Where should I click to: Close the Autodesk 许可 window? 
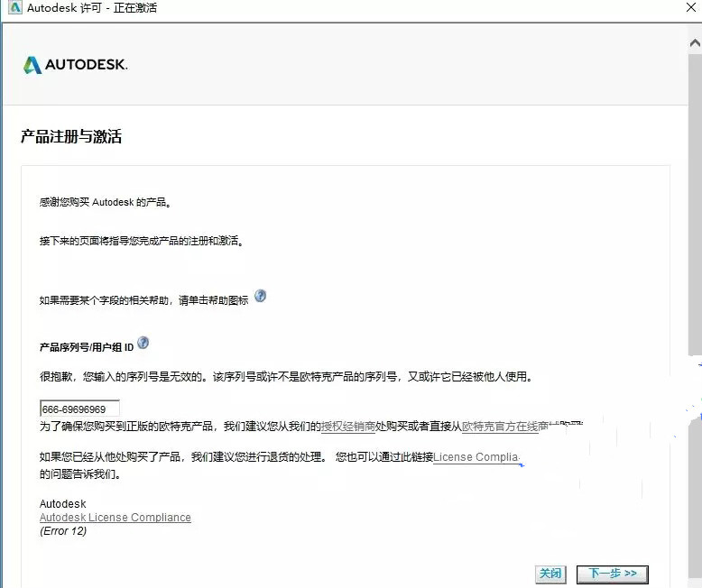coord(691,7)
